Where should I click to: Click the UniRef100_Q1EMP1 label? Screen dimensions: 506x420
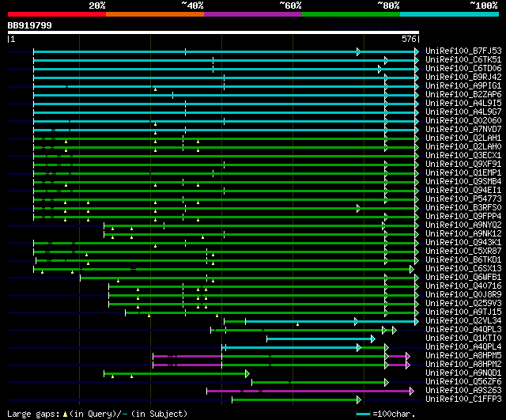463,172
